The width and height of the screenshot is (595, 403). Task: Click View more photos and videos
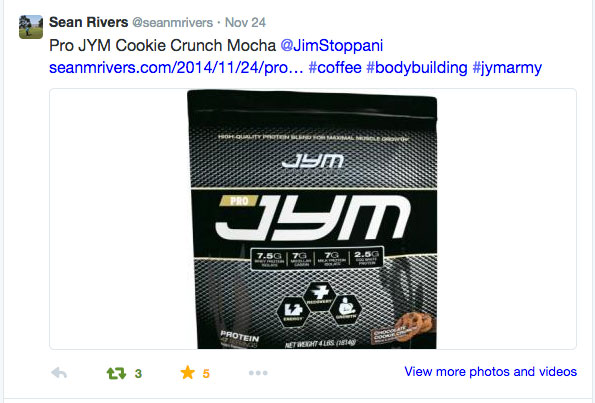coord(490,372)
